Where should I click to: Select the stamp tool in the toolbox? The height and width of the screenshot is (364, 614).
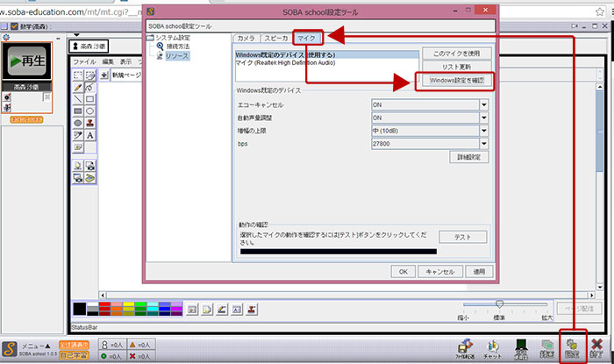(x=90, y=124)
